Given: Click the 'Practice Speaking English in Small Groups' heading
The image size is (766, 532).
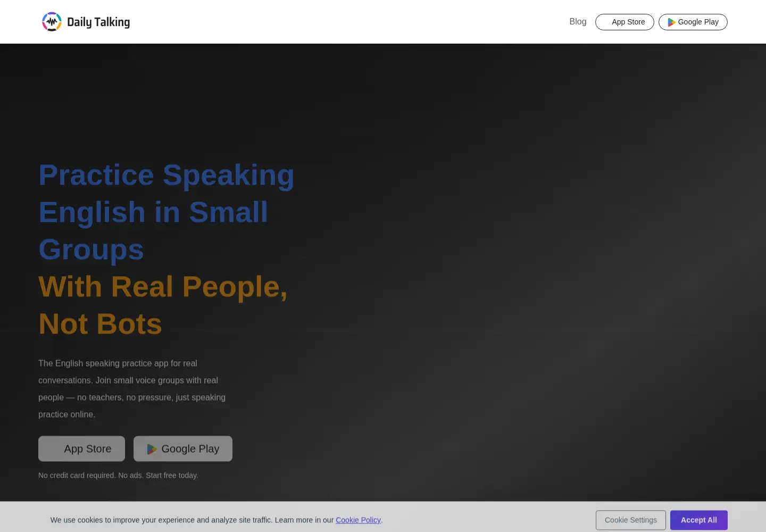Looking at the screenshot, I should pyautogui.click(x=166, y=212).
